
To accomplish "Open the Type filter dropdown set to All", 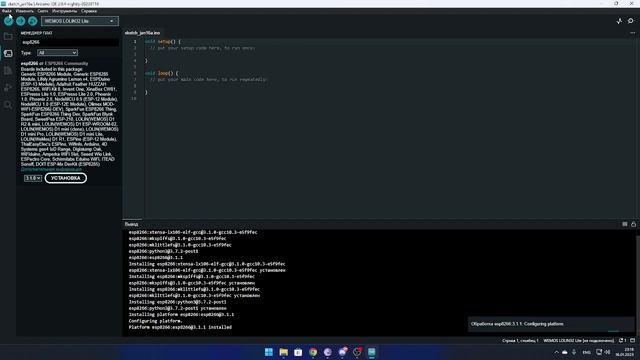I will point(57,53).
